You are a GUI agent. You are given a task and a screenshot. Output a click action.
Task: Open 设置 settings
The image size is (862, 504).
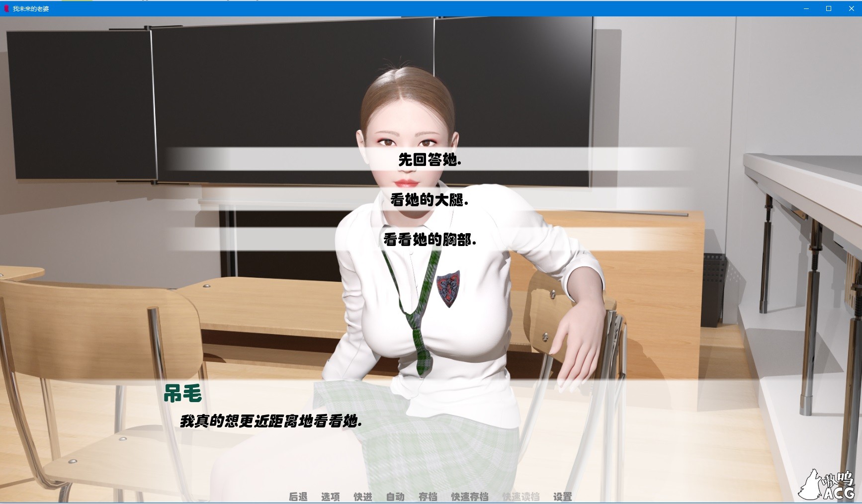pos(563,497)
